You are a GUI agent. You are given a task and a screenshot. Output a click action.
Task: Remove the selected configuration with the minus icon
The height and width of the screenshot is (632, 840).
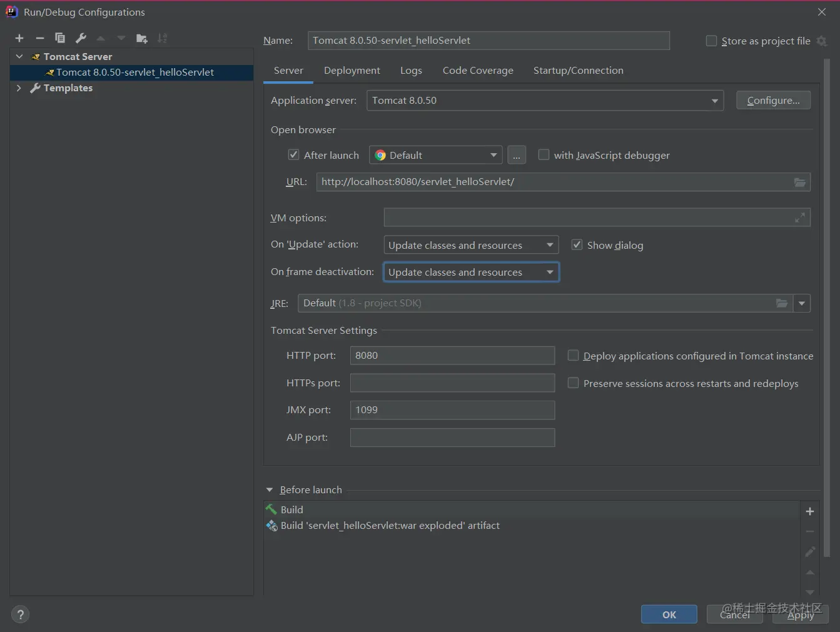tap(39, 38)
